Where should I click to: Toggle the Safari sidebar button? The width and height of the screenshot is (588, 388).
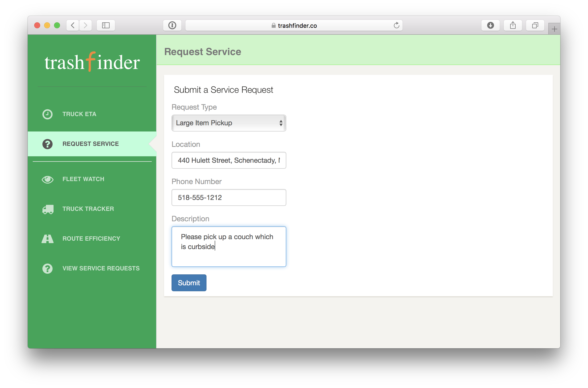point(106,25)
